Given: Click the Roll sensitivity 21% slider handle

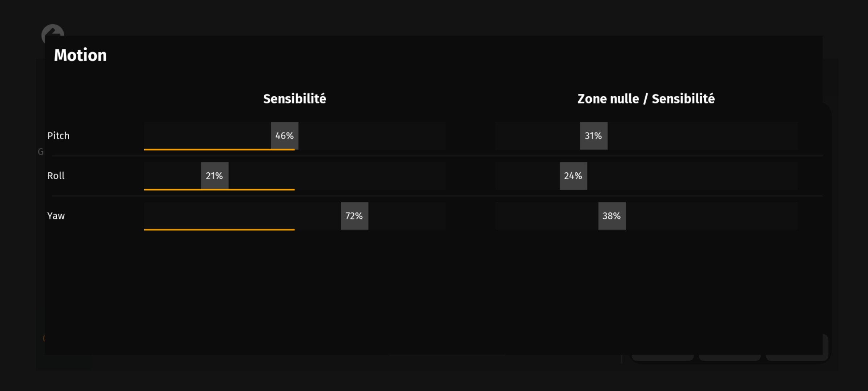Looking at the screenshot, I should point(214,176).
